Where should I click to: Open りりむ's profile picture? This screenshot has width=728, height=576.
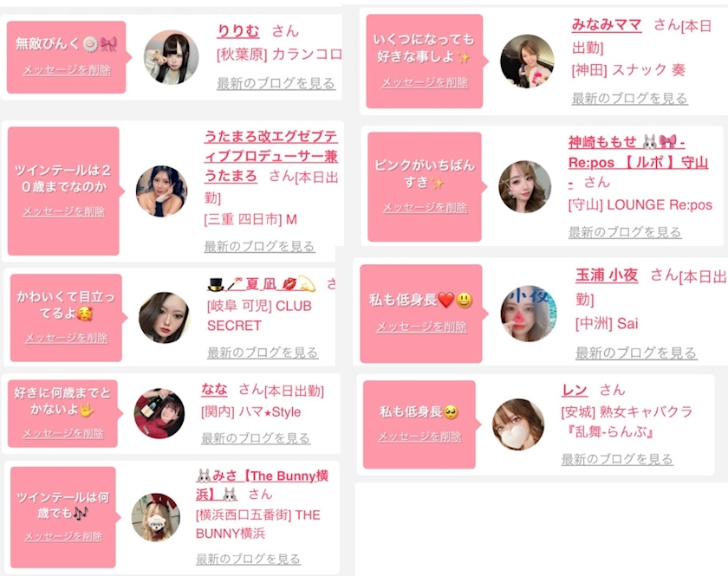coord(172,57)
